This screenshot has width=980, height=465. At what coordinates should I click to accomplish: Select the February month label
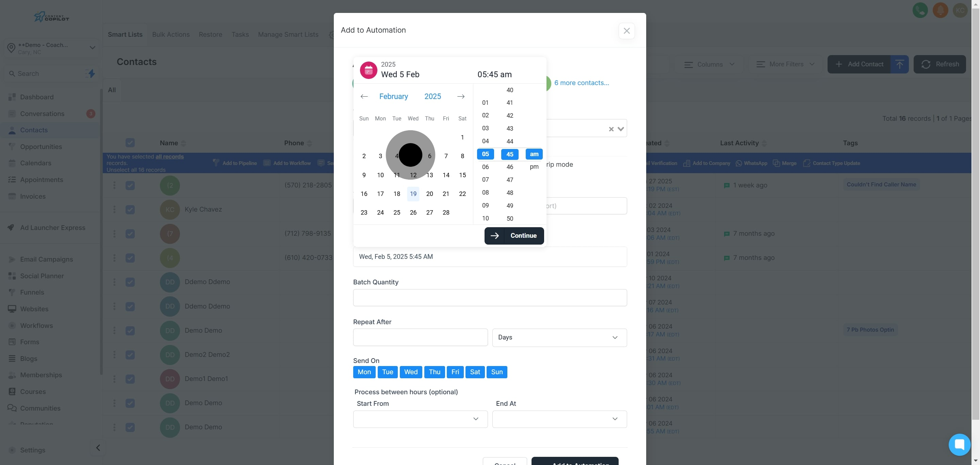[393, 97]
